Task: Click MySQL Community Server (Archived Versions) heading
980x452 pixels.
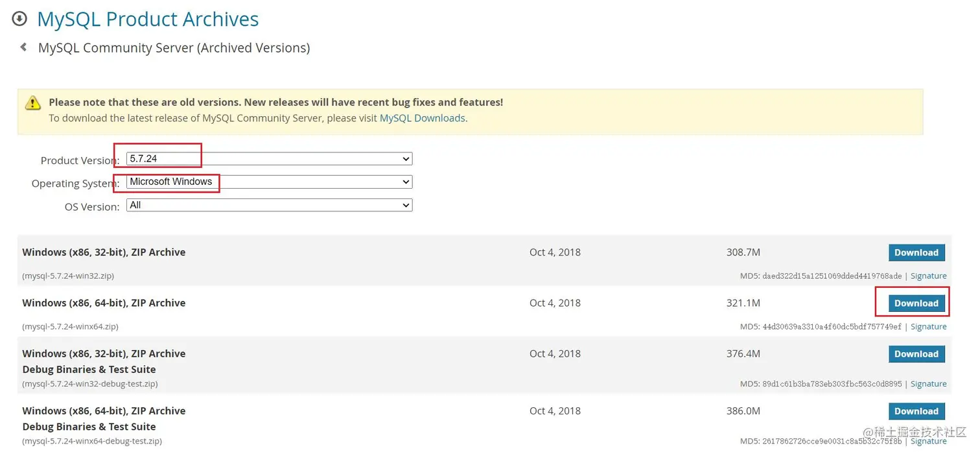Action: pos(174,48)
